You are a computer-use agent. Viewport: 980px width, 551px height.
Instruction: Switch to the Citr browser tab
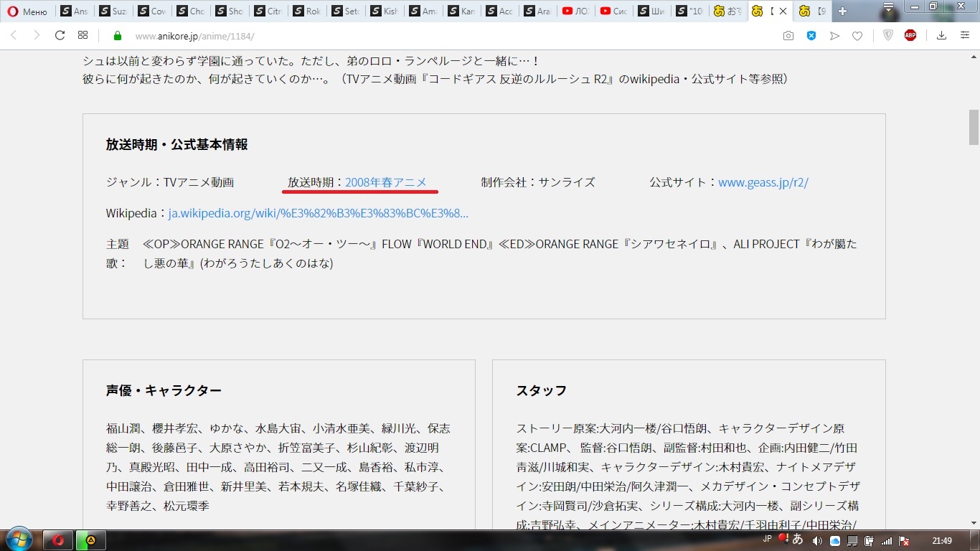pos(268,11)
